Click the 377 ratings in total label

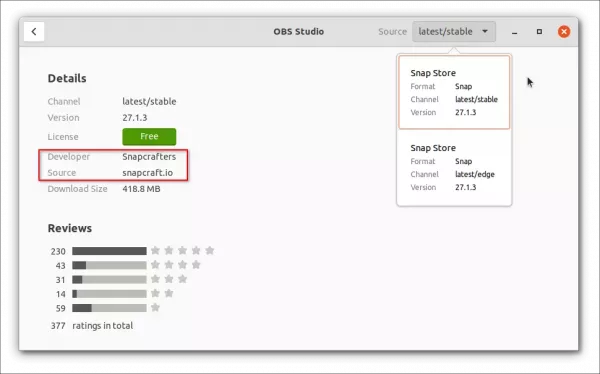[92, 326]
